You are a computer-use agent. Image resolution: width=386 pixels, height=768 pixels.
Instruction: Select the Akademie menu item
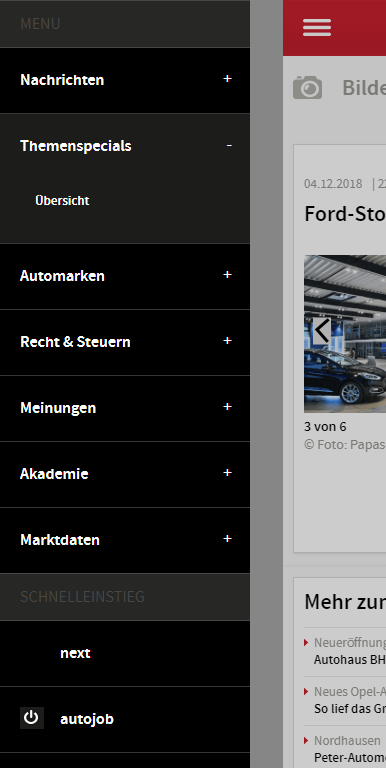(x=54, y=474)
